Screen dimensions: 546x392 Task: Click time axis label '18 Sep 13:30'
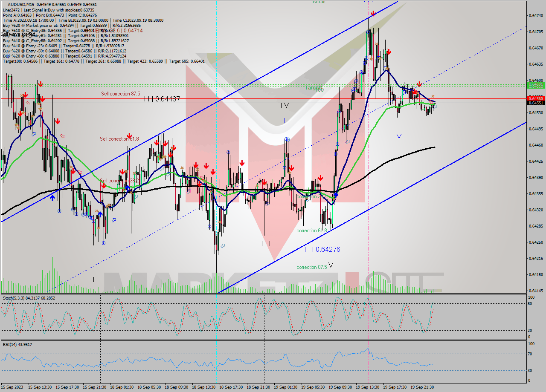coord(204,387)
